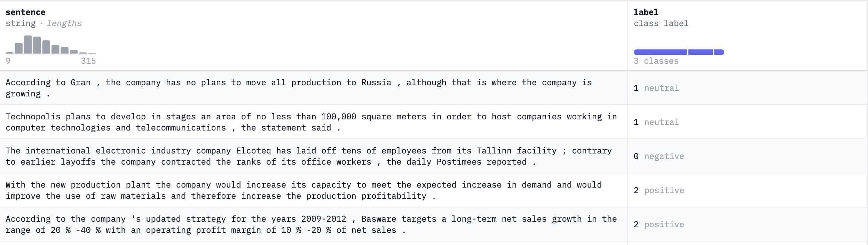Click the neutral label in the Technopolis row
Screen dimensions: 868x245
[x=661, y=122]
